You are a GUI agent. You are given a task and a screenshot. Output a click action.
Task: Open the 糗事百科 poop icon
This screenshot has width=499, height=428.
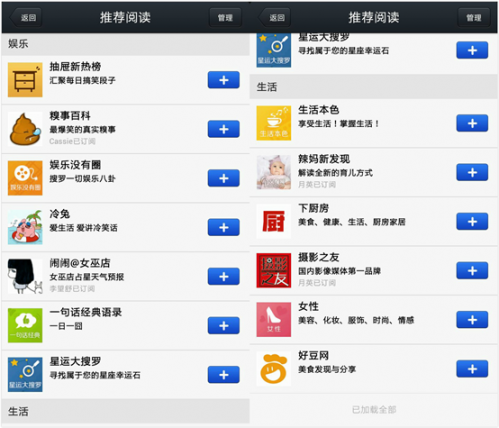click(25, 129)
